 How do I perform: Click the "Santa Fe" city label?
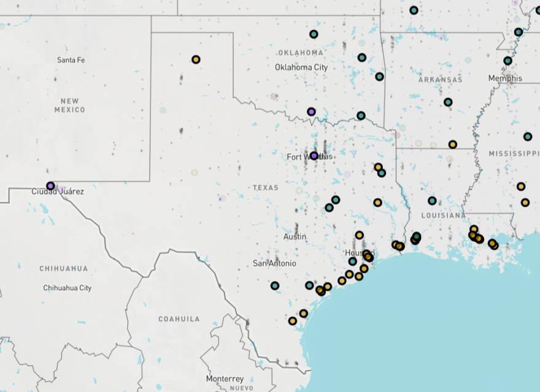pyautogui.click(x=71, y=60)
